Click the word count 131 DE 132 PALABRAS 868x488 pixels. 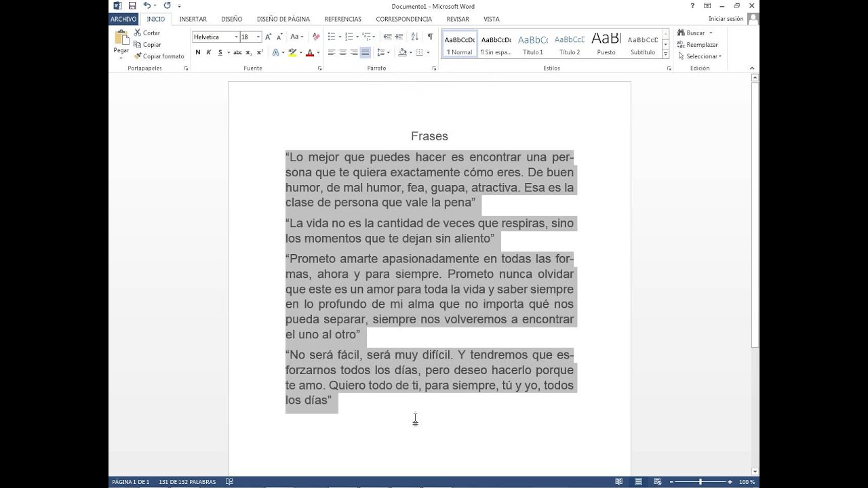pyautogui.click(x=187, y=482)
